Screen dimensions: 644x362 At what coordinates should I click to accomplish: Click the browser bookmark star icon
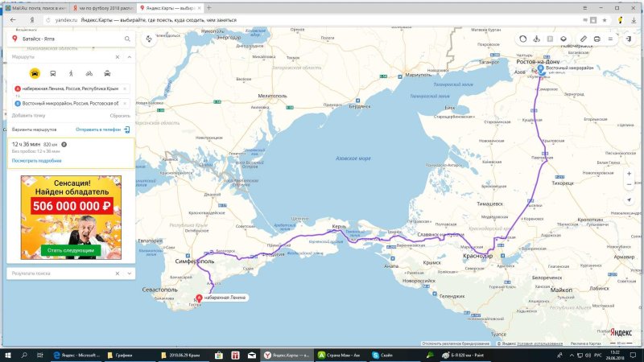[x=605, y=19]
